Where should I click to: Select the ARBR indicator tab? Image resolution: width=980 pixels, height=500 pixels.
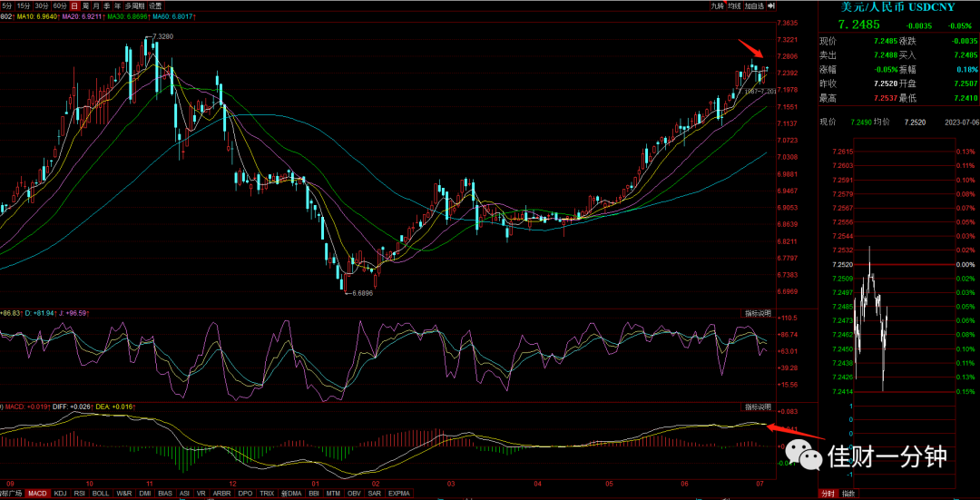[222, 493]
